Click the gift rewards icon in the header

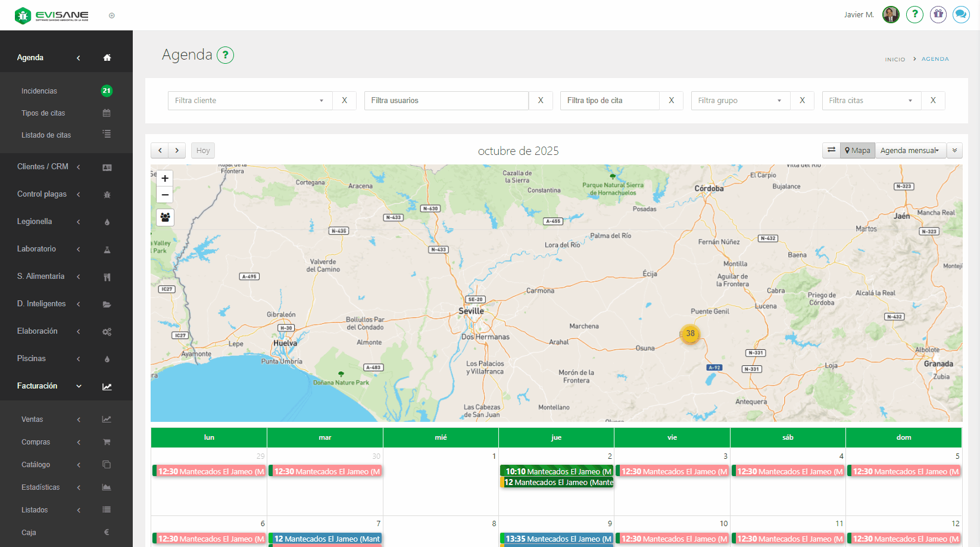[x=938, y=14]
